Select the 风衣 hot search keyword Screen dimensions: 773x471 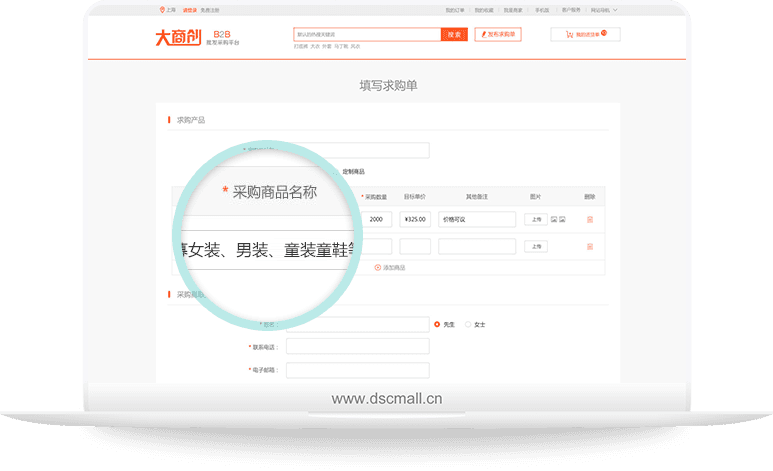[355, 46]
